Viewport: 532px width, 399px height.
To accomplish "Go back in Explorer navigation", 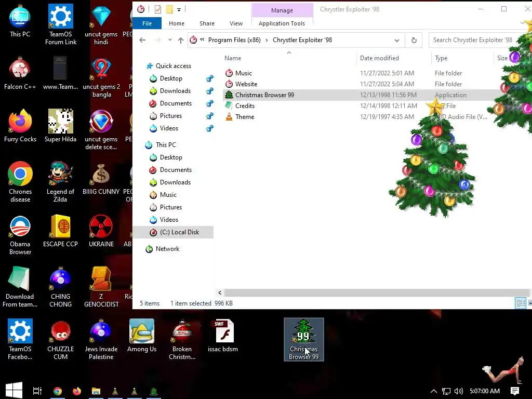I will point(142,40).
